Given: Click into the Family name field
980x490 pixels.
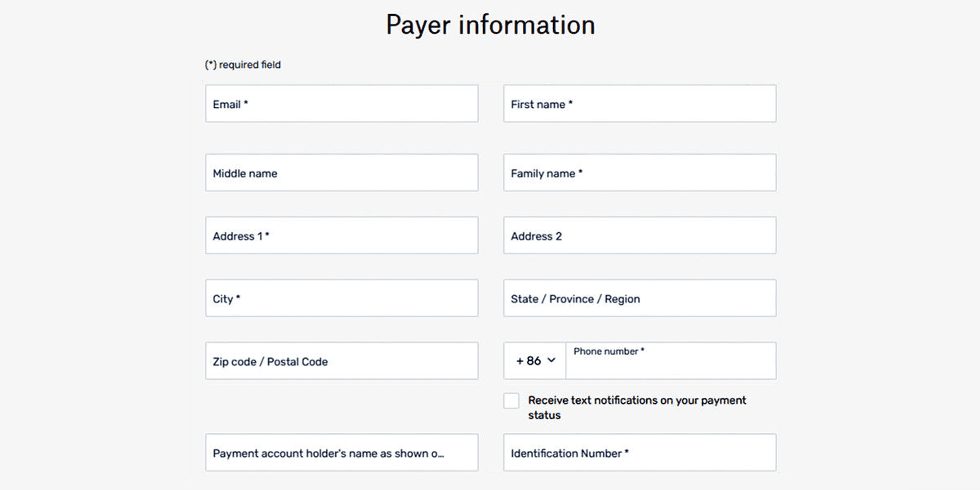Looking at the screenshot, I should pyautogui.click(x=639, y=172).
